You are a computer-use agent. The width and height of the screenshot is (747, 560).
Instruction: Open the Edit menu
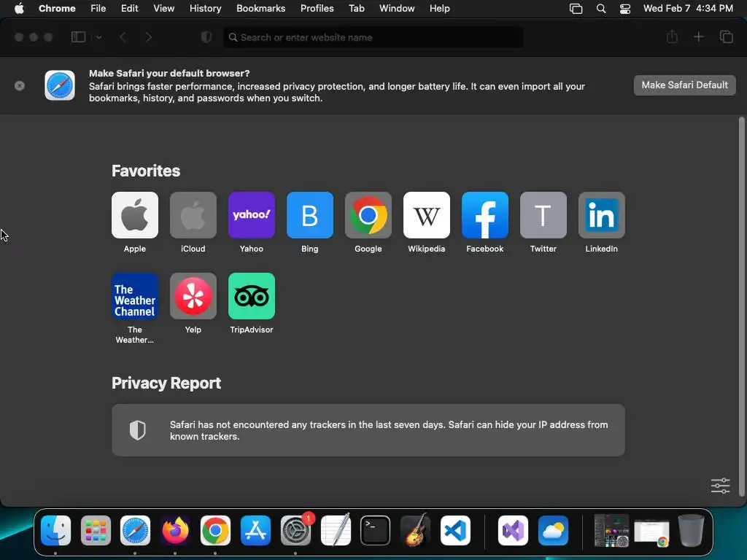click(x=130, y=9)
